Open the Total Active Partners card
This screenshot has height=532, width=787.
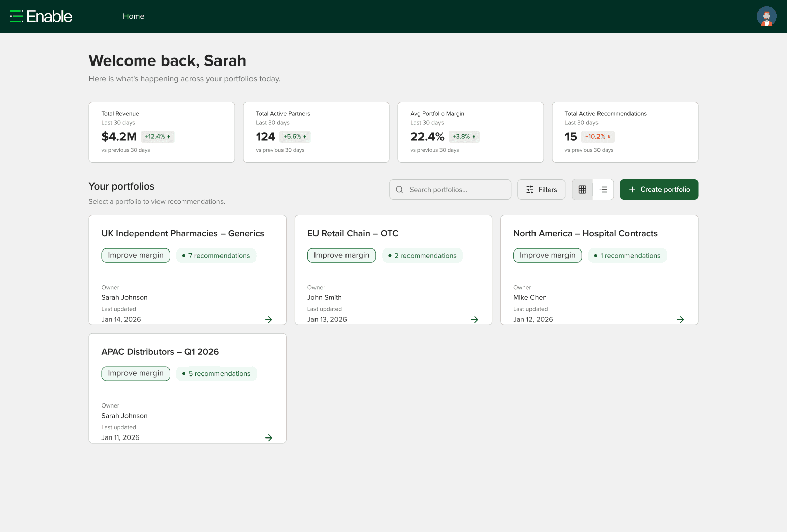(316, 132)
